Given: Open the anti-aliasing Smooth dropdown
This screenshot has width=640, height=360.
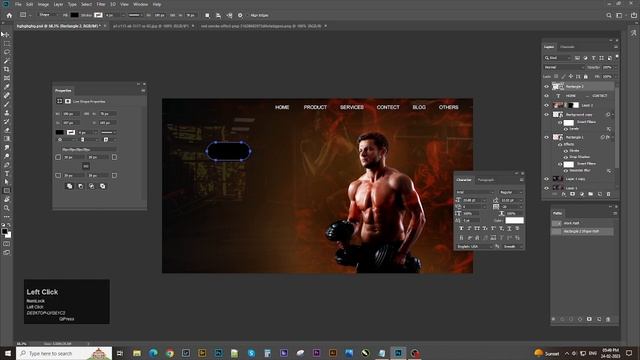Looking at the screenshot, I should point(512,246).
